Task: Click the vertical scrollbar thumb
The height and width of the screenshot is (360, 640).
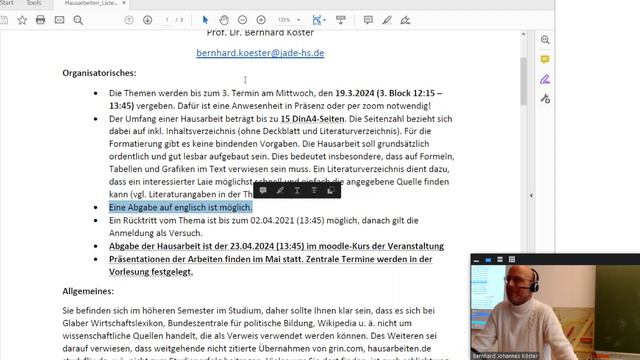Action: click(x=523, y=81)
